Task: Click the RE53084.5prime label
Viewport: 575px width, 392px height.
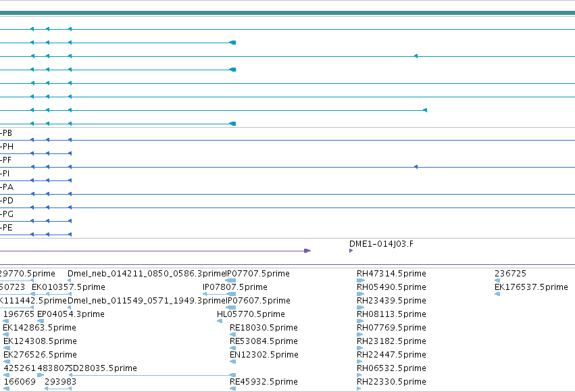Action: pos(264,341)
